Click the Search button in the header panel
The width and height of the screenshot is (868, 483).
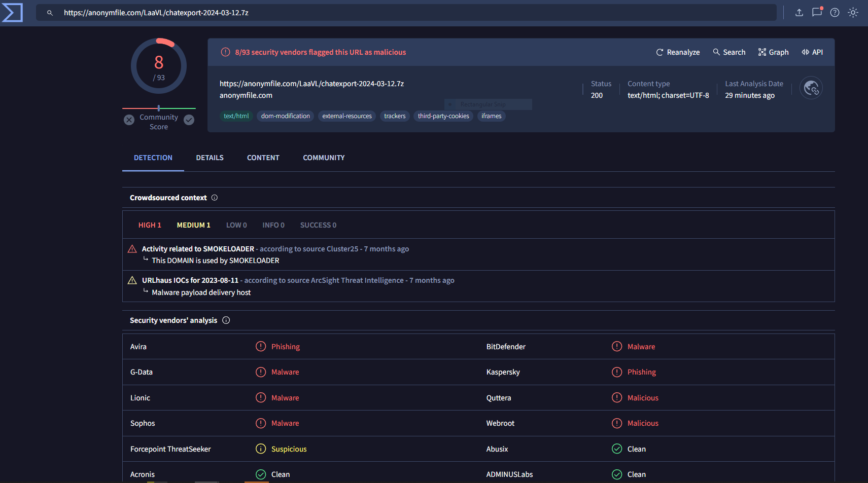[729, 52]
